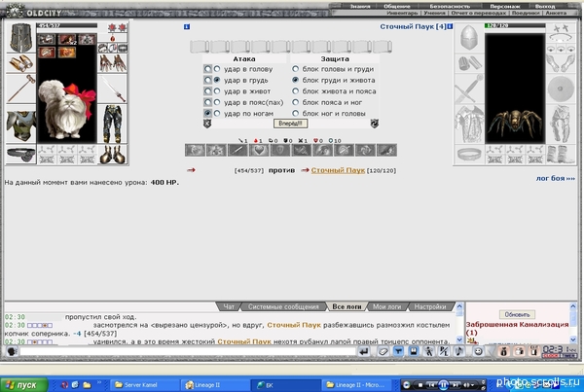Toggle the music note sound icon
Screen dimensions: 584x392
click(x=458, y=351)
